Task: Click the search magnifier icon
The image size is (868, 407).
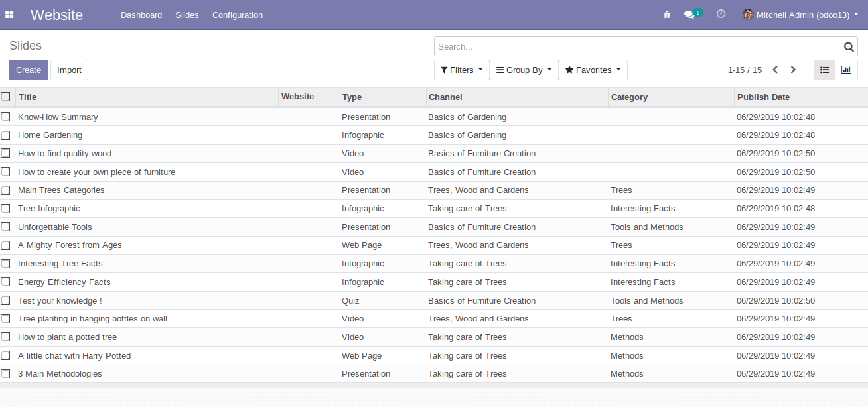Action: (849, 46)
